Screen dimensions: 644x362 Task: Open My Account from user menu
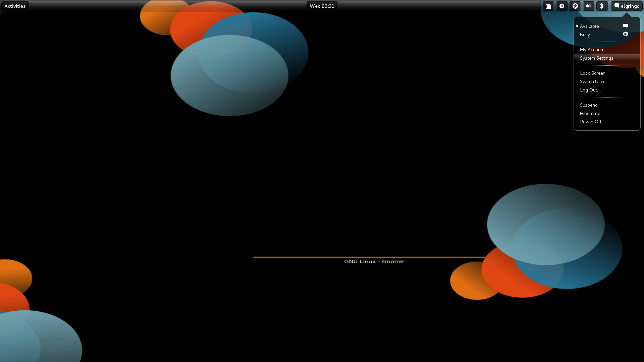point(607,50)
